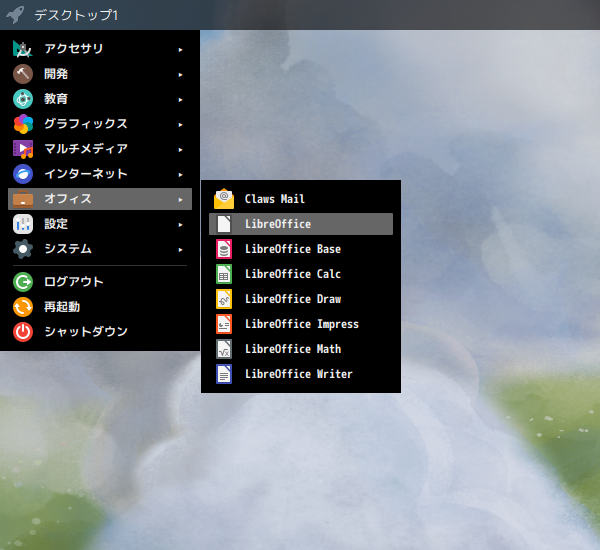Launch Claws Mail from submenu
This screenshot has width=600, height=550.
click(301, 199)
